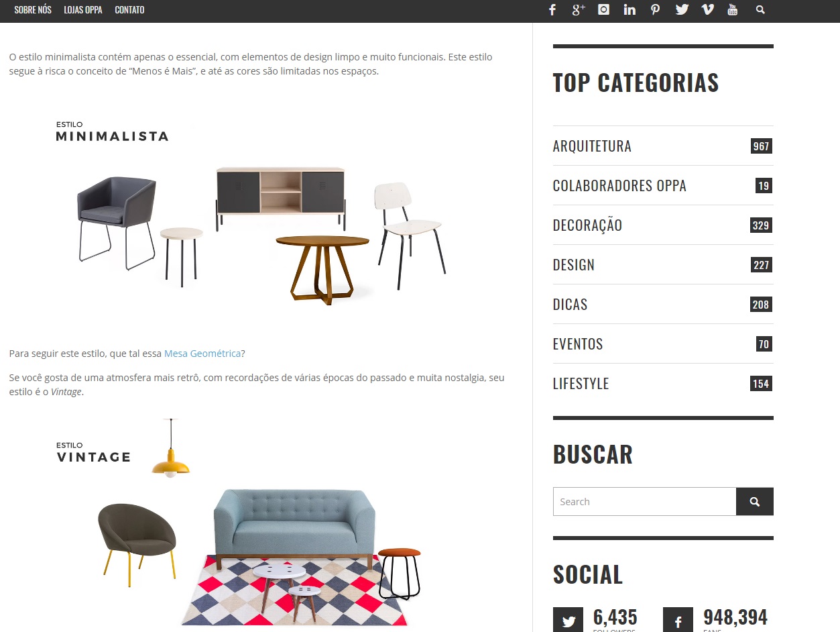Open the LinkedIn icon in header

coord(629,9)
